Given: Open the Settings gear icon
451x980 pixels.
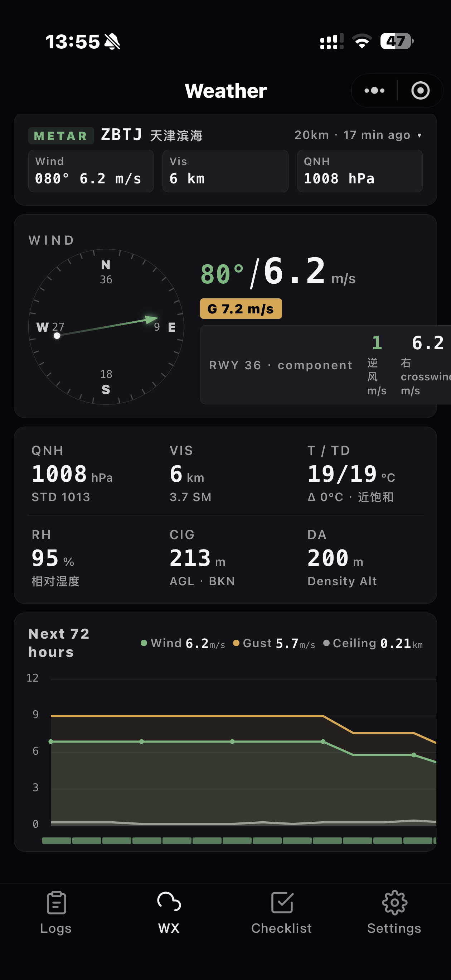Looking at the screenshot, I should click(x=394, y=902).
